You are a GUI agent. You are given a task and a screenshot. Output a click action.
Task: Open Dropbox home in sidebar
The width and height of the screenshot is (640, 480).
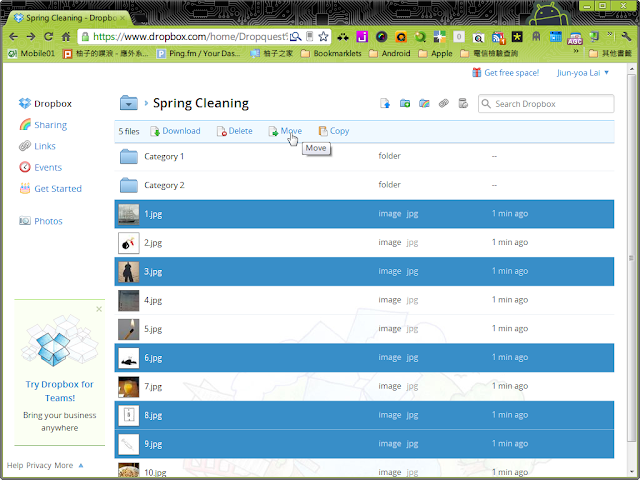point(53,104)
